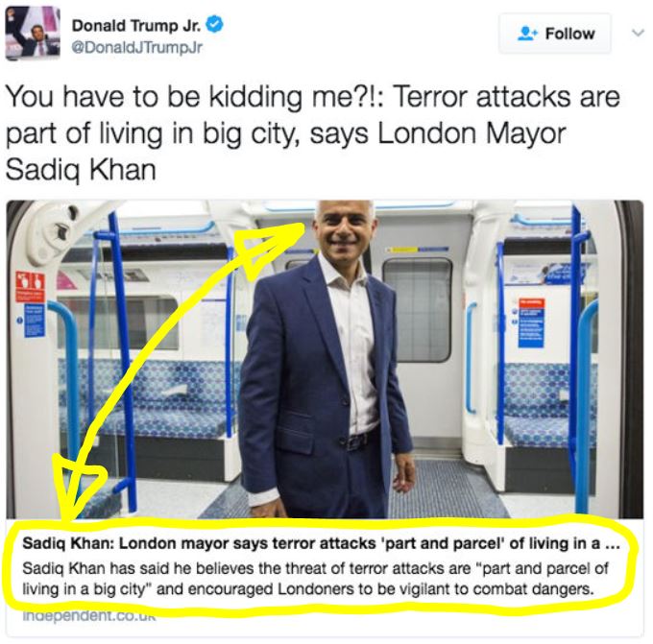
Task: Expand the tweet options chevron
Action: tap(638, 33)
